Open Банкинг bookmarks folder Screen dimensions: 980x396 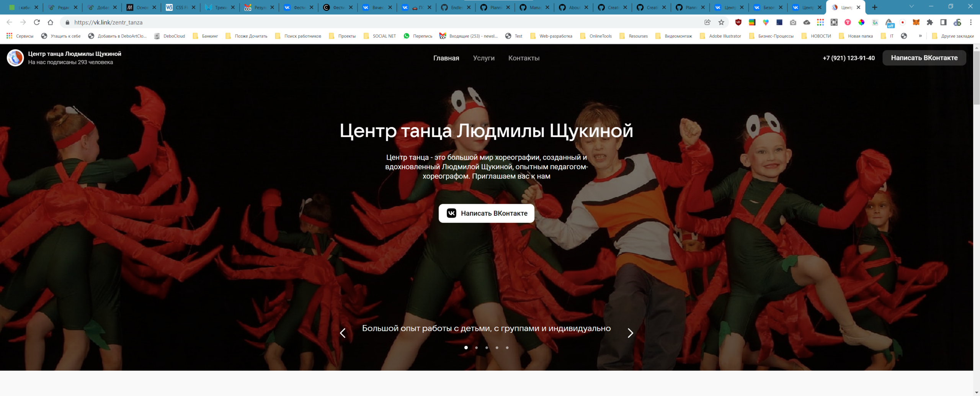[206, 36]
